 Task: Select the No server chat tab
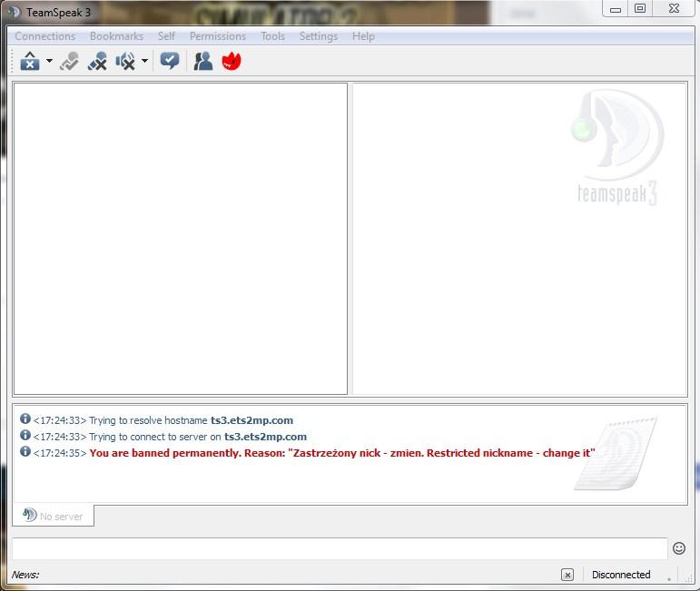(53, 516)
